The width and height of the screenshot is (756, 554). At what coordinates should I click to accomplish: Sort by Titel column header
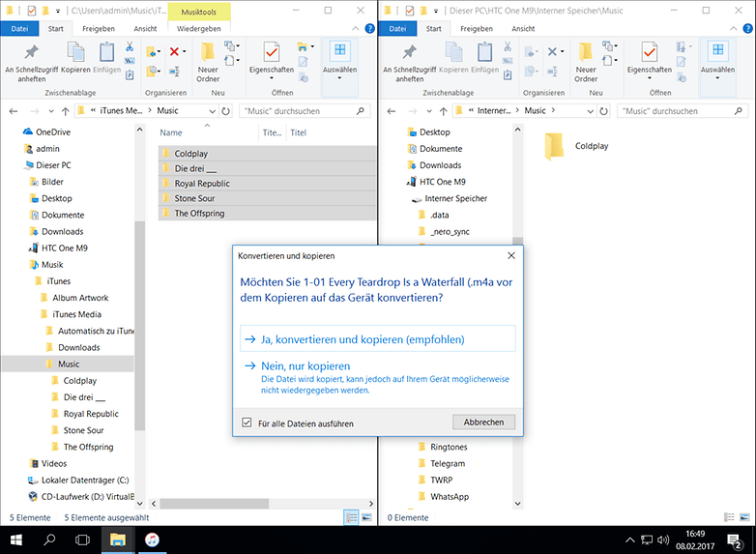tap(298, 132)
